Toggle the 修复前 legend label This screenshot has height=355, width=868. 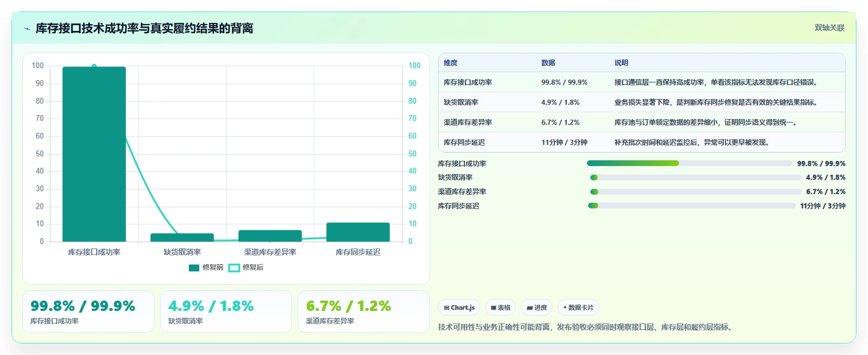213,267
